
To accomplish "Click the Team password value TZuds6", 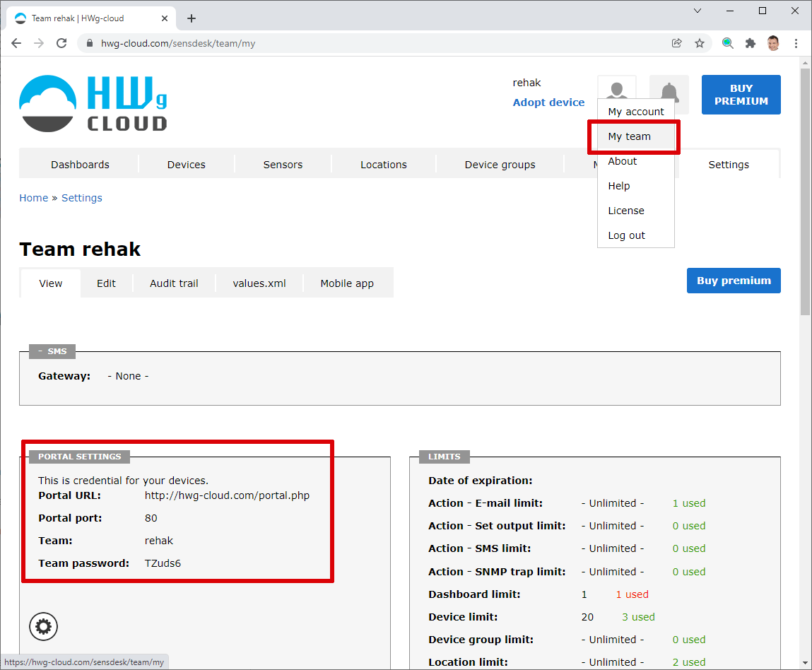I will point(163,563).
